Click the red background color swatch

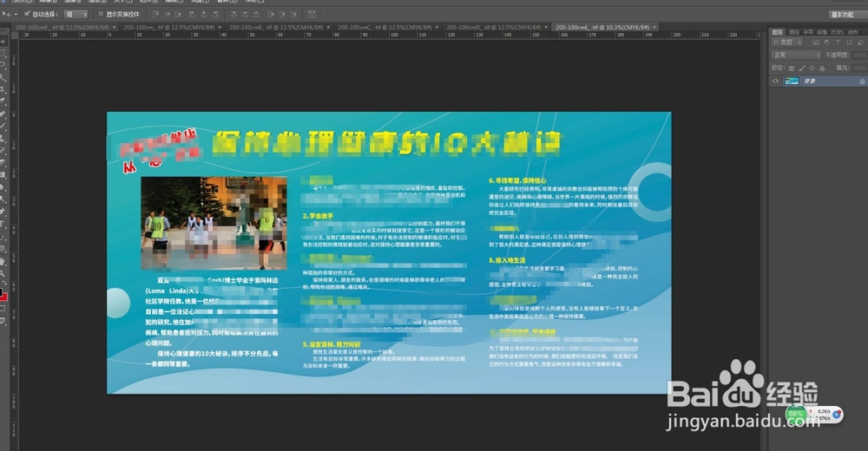pyautogui.click(x=4, y=297)
